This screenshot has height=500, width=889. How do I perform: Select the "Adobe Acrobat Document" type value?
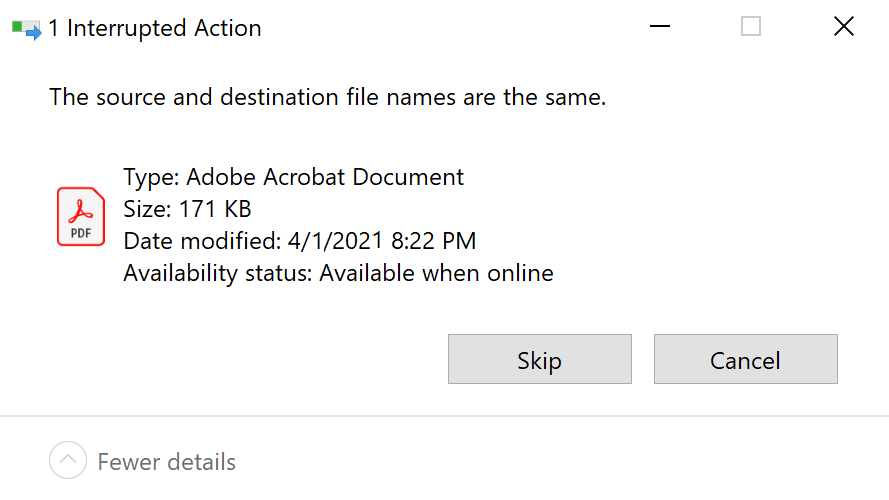(325, 178)
